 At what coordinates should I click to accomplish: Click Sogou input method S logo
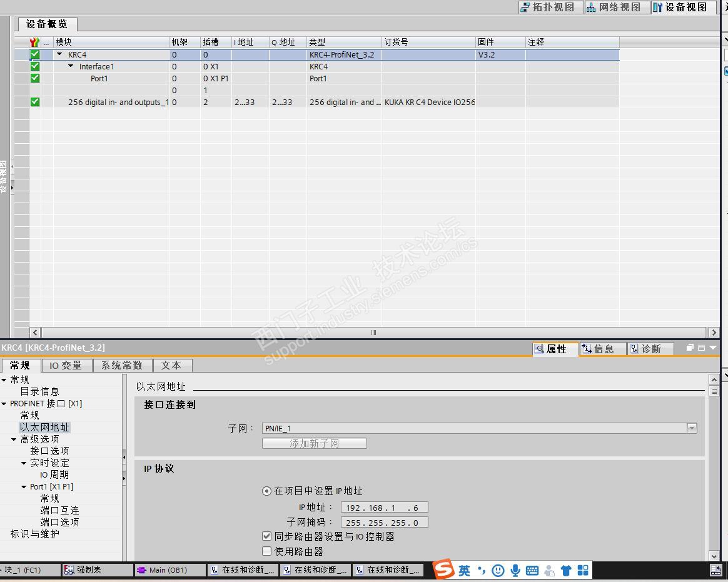coord(443,569)
